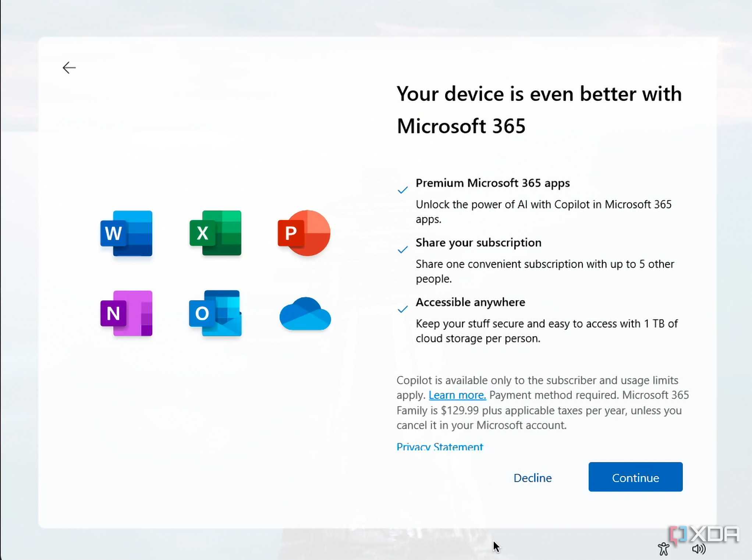752x560 pixels.
Task: Click the 'Share one convenient subscription' description
Action: (545, 271)
